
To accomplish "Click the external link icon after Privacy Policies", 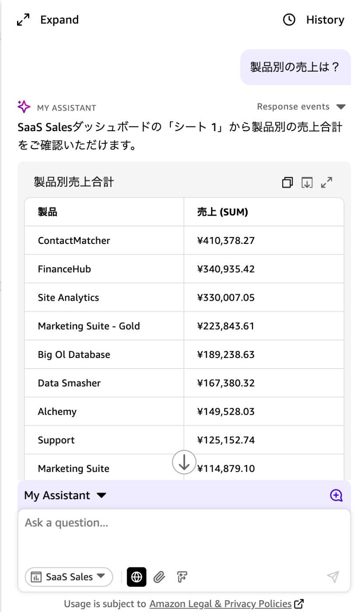I will [x=299, y=604].
